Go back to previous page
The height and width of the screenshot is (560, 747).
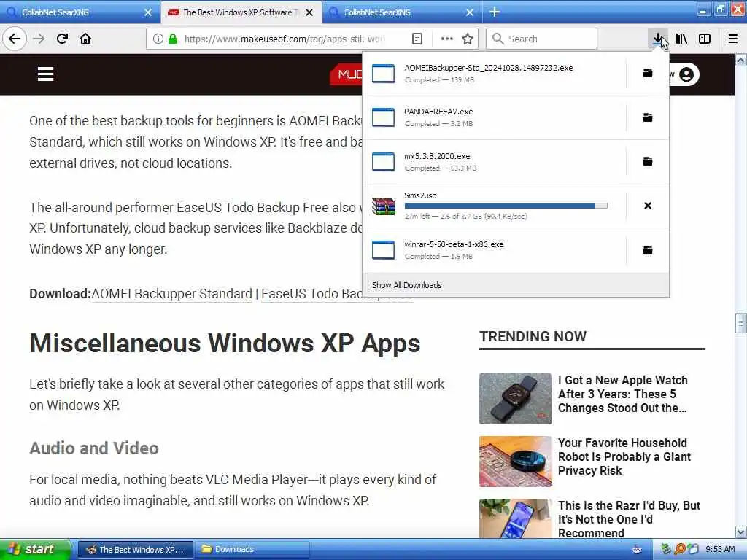[15, 39]
